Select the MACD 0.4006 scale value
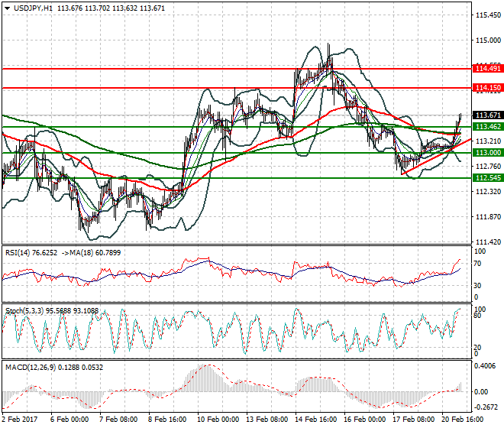The width and height of the screenshot is (504, 428). 485,366
